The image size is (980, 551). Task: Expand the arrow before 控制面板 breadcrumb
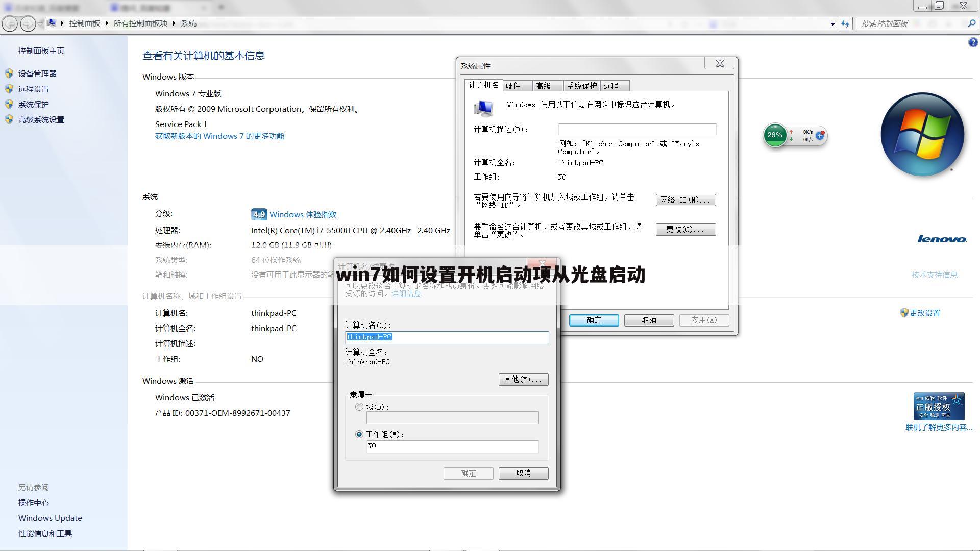(62, 23)
